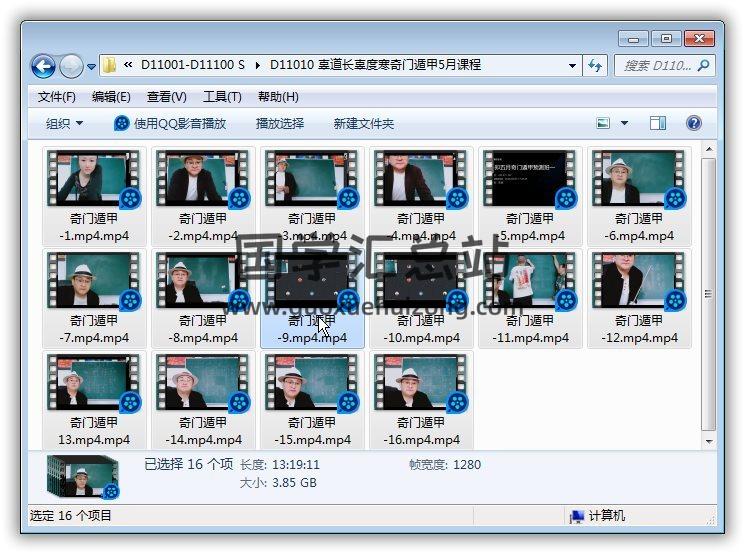This screenshot has width=745, height=554.
Task: Expand the address bar history dropdown
Action: point(573,65)
